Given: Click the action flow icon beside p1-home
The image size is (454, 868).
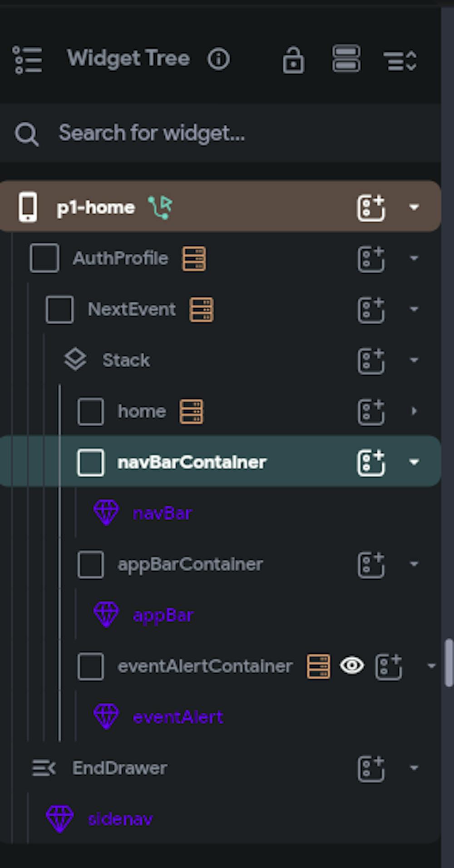Looking at the screenshot, I should [x=160, y=207].
